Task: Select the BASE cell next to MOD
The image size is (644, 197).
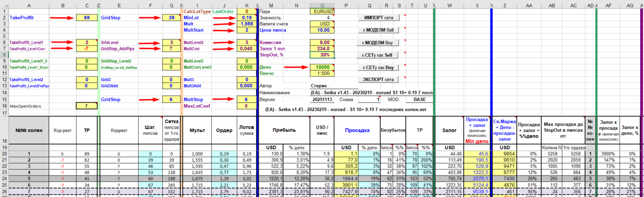Action: click(419, 99)
